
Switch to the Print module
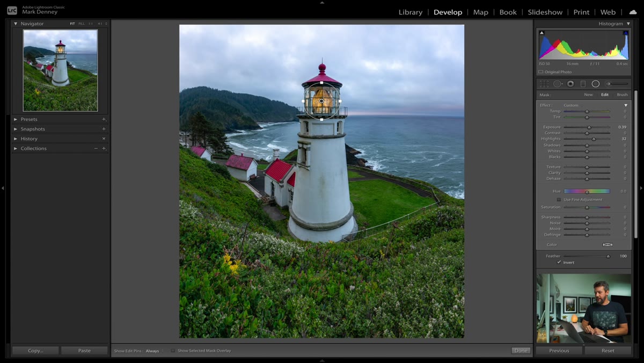581,12
